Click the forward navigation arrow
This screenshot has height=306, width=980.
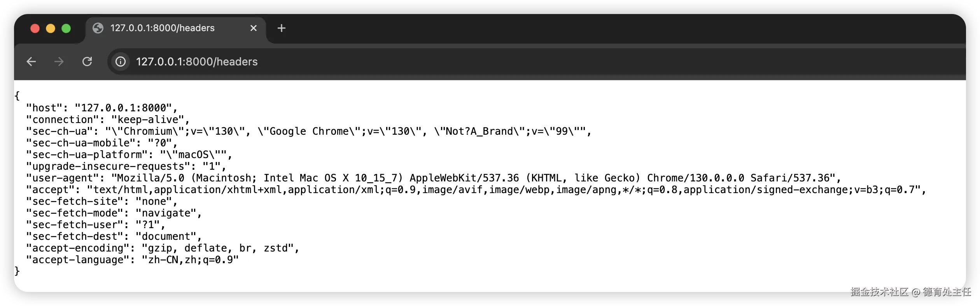click(59, 62)
